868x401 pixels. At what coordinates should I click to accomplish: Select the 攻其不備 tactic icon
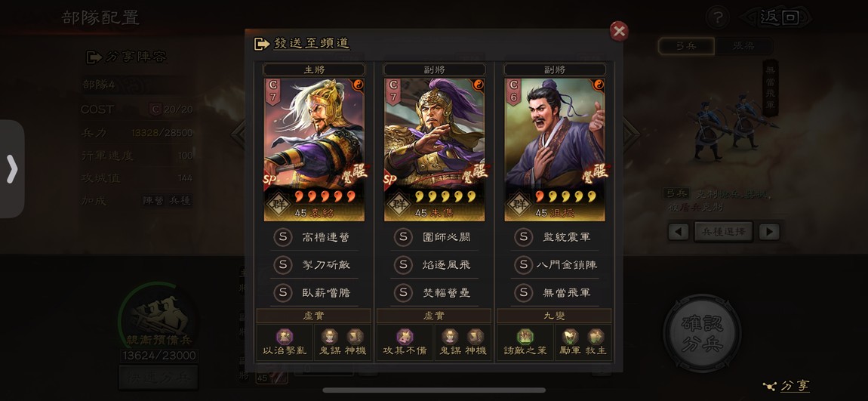[x=405, y=342]
